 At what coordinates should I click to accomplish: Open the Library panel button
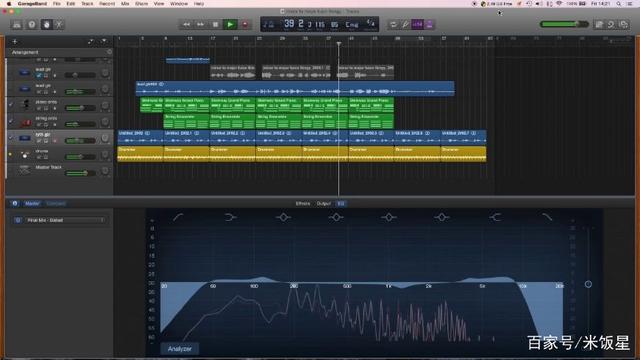pos(17,24)
